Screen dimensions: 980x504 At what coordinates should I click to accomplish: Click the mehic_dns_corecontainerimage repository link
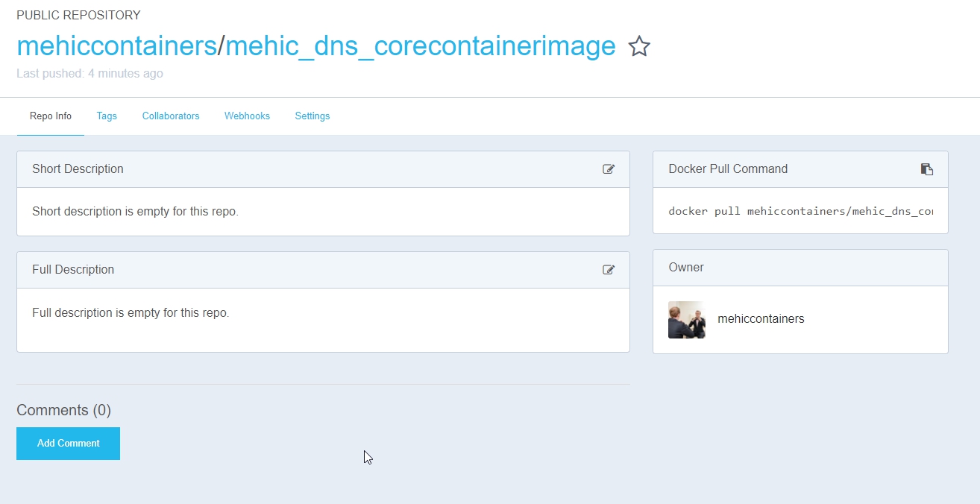click(421, 46)
